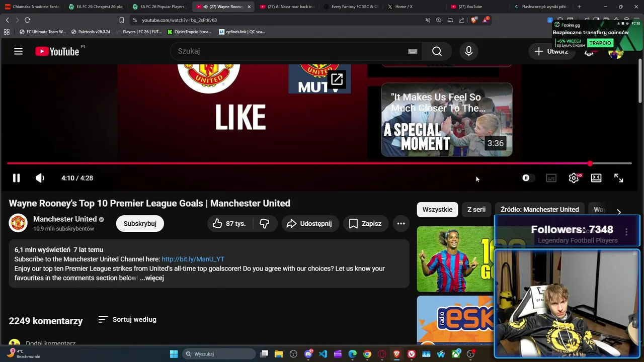Open the bit.ly/ManU_YT link
Image resolution: width=644 pixels, height=362 pixels.
coord(193,259)
